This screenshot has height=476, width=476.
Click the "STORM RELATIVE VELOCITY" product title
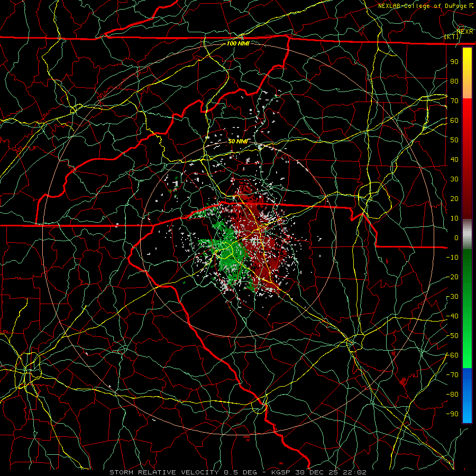pyautogui.click(x=164, y=472)
